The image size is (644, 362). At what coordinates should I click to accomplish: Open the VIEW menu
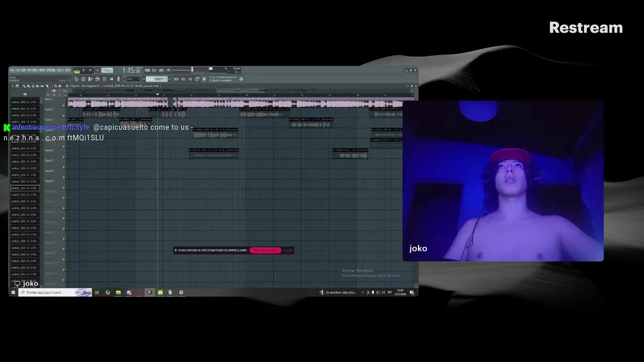click(x=42, y=70)
